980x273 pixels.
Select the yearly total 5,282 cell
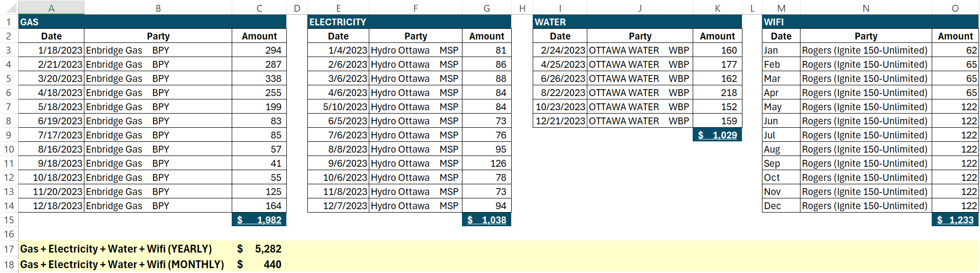pyautogui.click(x=259, y=249)
